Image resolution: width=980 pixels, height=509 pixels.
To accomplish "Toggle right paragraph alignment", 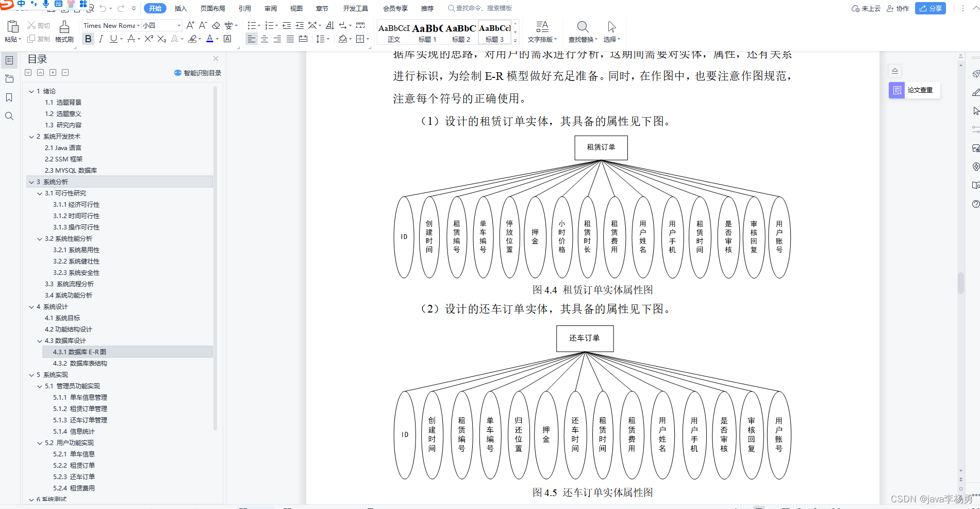I will (277, 39).
